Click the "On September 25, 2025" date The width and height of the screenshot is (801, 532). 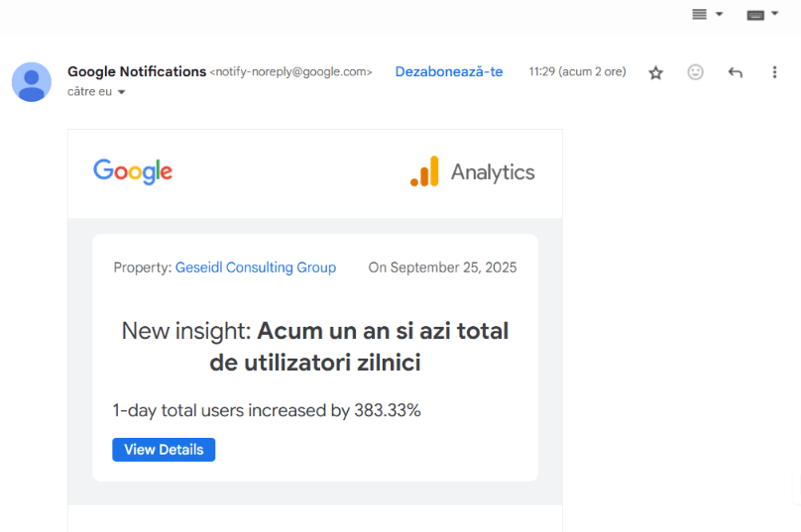[442, 267]
